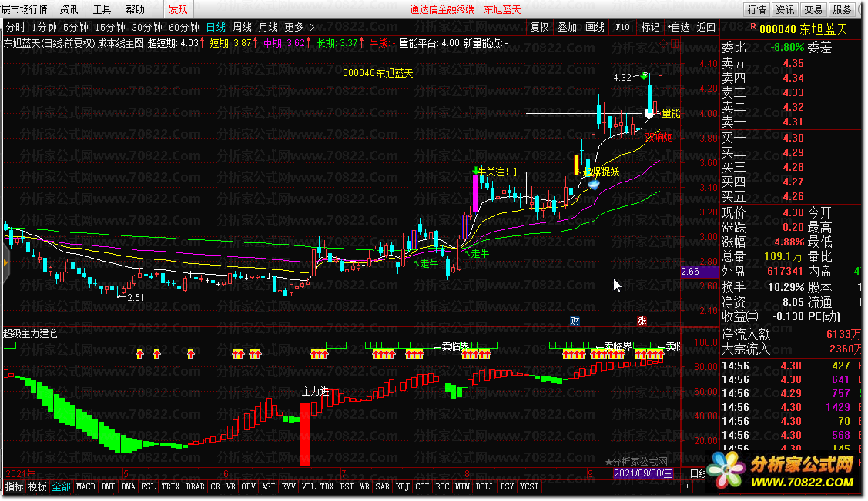Switch indicator to MACD
868x501 pixels.
pyautogui.click(x=85, y=486)
